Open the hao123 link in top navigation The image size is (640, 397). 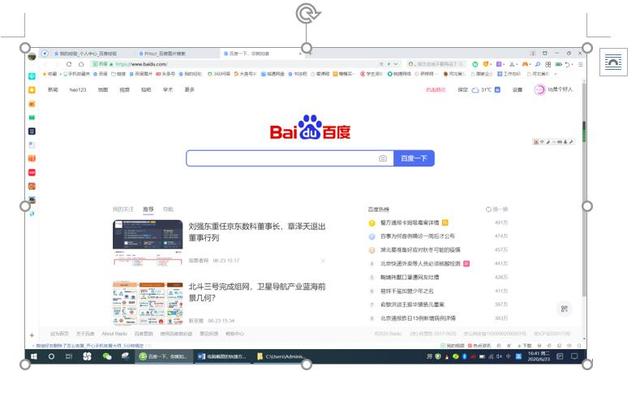point(78,89)
